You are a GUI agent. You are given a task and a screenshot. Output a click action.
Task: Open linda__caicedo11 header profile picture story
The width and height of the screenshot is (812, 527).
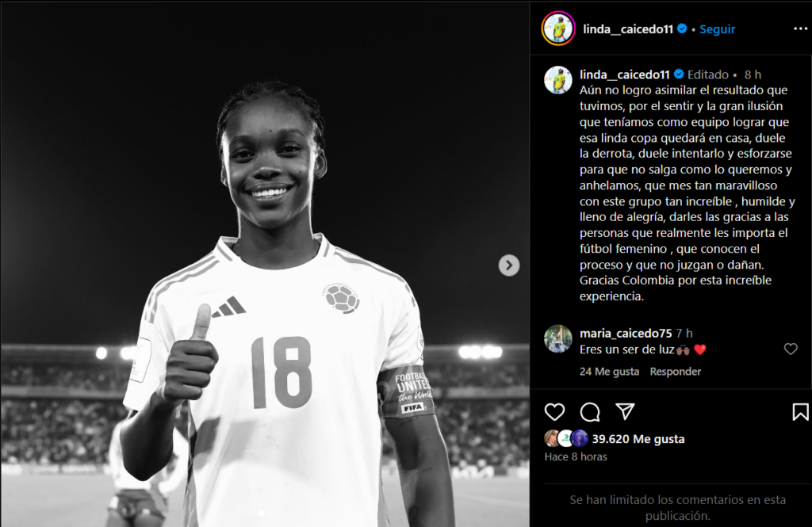pyautogui.click(x=558, y=29)
